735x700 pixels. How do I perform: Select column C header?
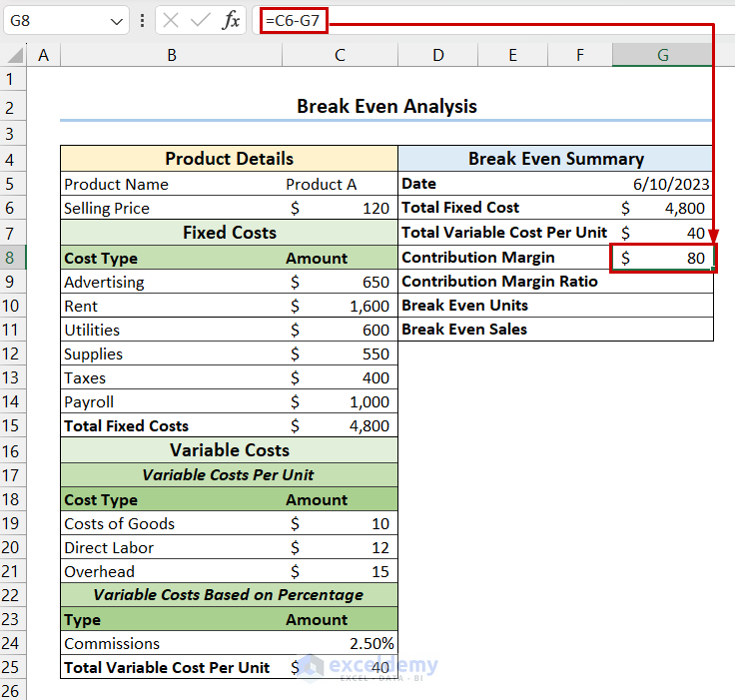[340, 56]
